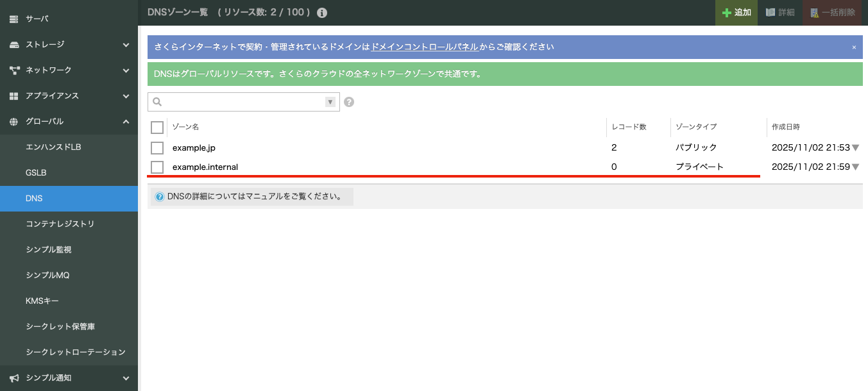Viewport: 868px width, 391px height.
Task: Click the network icon in sidebar
Action: click(14, 71)
